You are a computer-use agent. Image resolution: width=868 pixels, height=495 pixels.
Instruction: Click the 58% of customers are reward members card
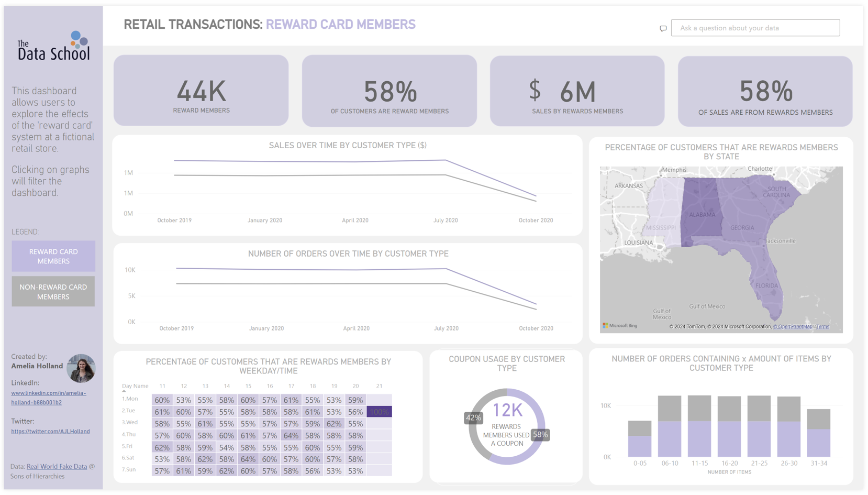click(390, 91)
